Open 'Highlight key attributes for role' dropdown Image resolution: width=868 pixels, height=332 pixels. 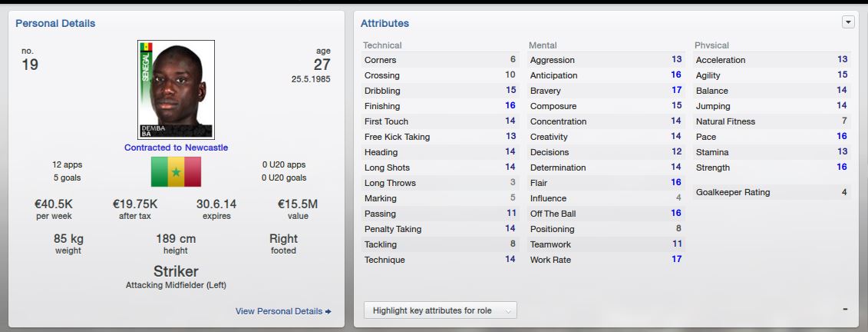(x=440, y=310)
